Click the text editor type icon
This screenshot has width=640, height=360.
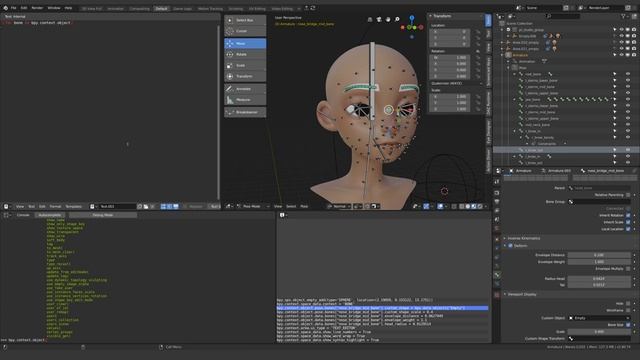click(x=6, y=207)
